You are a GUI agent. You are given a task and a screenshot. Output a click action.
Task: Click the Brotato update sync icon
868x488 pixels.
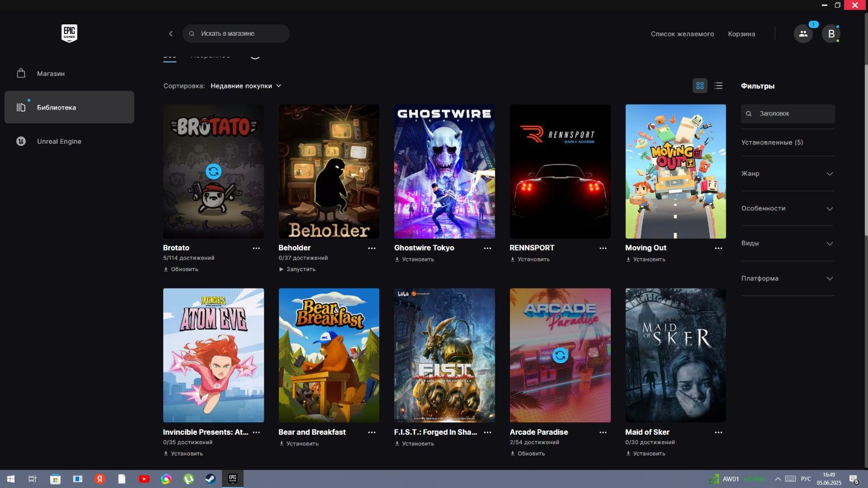pyautogui.click(x=213, y=171)
